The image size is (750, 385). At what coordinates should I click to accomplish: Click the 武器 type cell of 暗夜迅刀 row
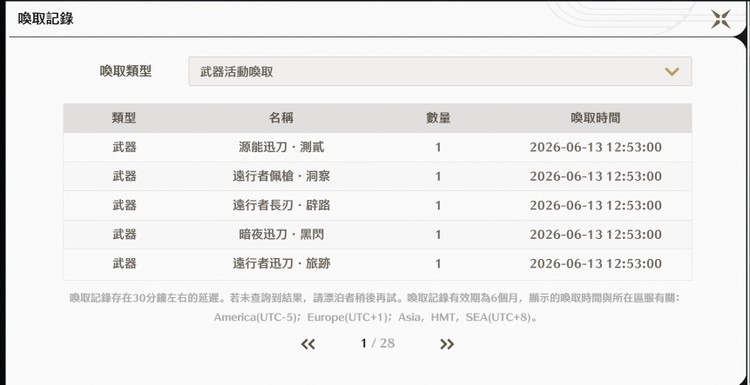[124, 234]
